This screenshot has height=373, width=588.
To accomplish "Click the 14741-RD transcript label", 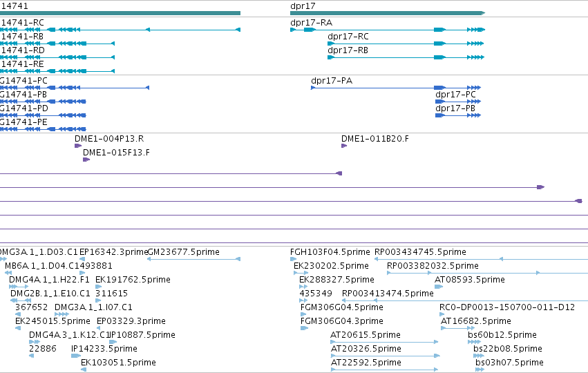I will [23, 50].
